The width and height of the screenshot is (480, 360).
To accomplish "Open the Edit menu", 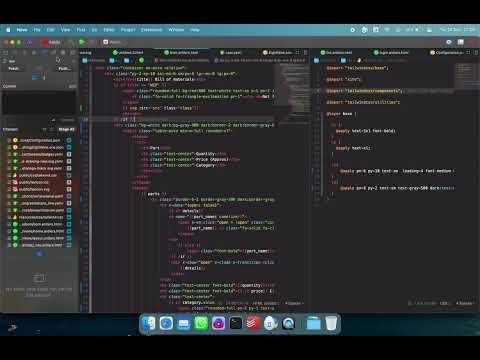I will [51, 30].
